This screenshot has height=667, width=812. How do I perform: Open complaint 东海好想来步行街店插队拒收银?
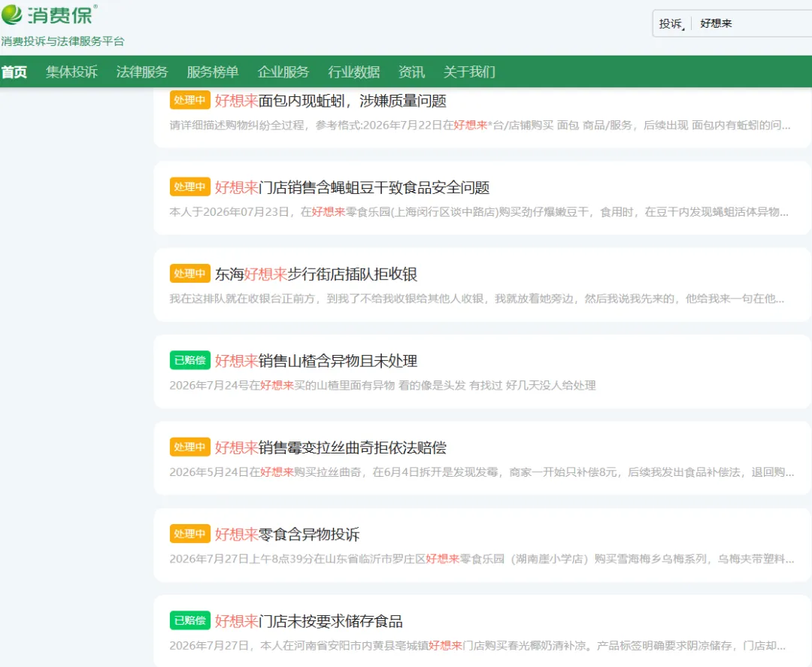click(316, 274)
